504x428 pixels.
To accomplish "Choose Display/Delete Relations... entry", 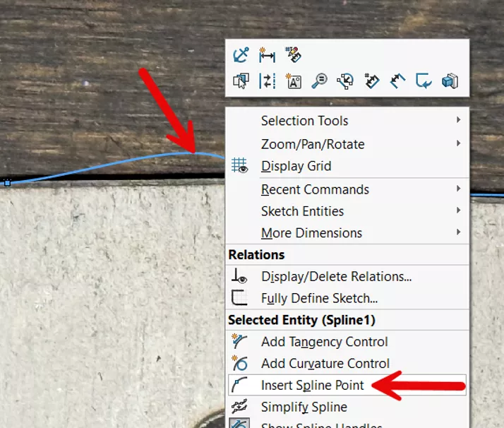I will (347, 277).
